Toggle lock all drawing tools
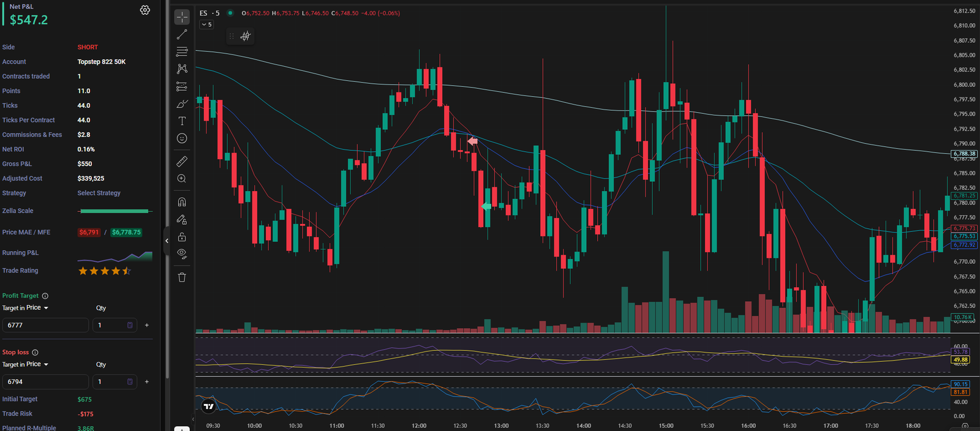 [x=182, y=237]
